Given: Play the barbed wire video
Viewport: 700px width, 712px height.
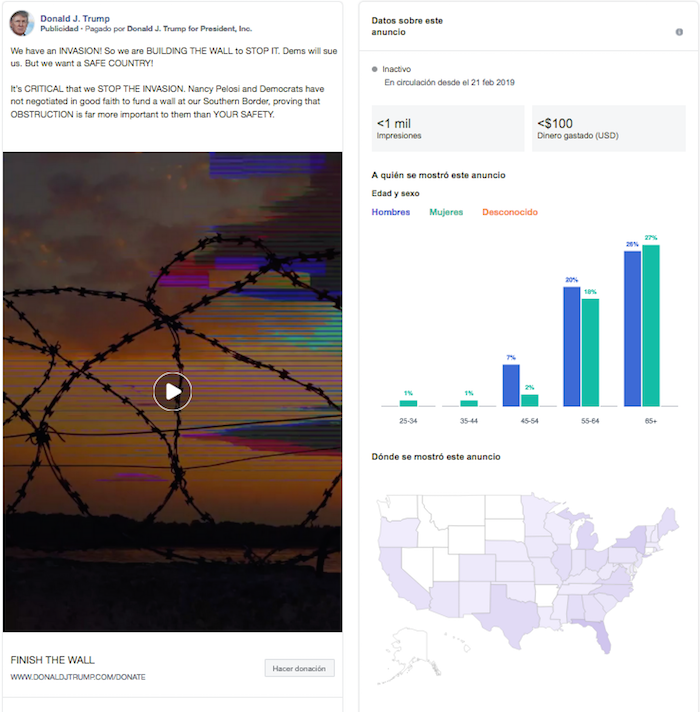Looking at the screenshot, I should tap(173, 391).
